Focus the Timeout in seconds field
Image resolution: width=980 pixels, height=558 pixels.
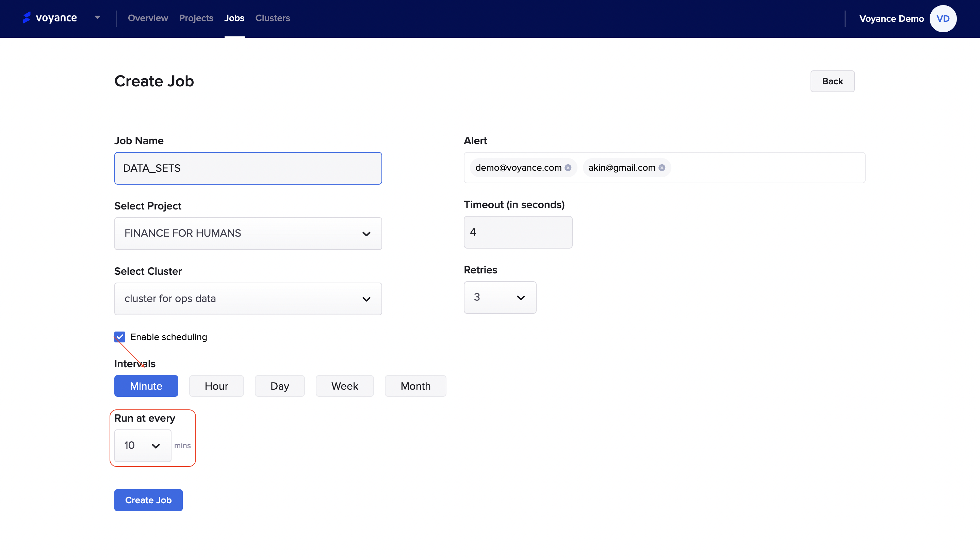518,232
